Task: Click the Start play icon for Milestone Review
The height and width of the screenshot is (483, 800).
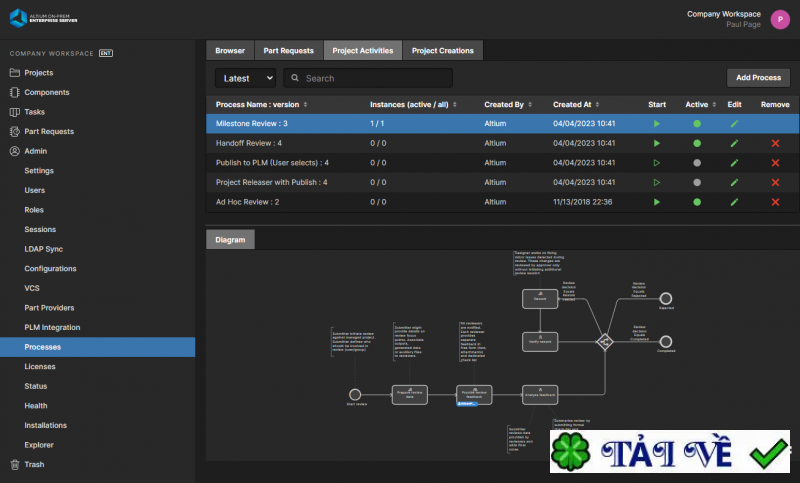Action: tap(657, 124)
